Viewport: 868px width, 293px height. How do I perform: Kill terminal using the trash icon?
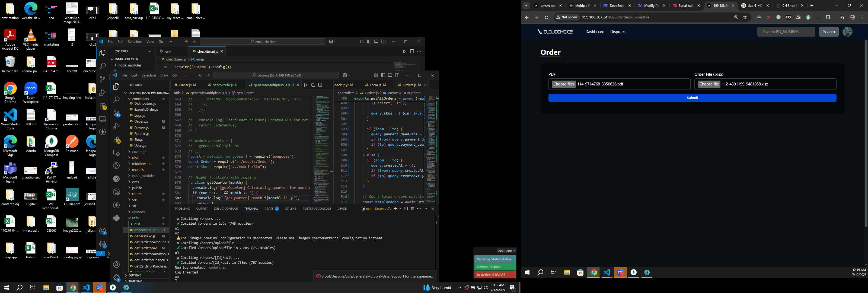(412, 209)
